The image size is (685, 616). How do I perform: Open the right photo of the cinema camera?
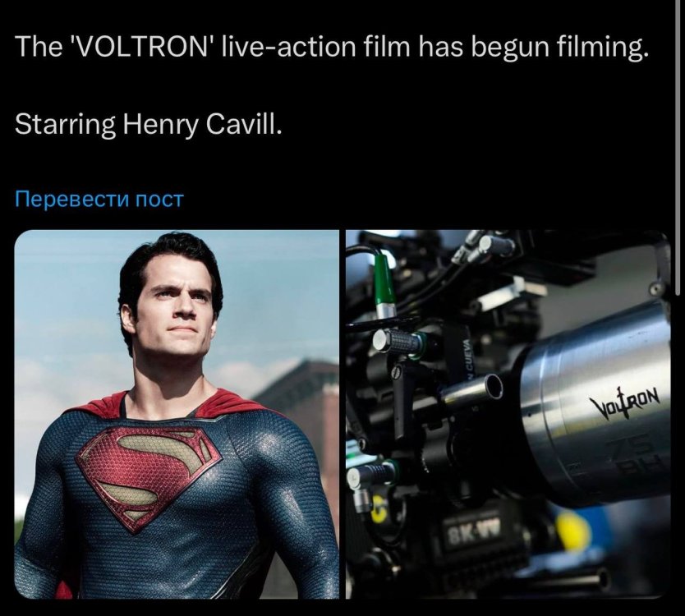click(x=508, y=414)
